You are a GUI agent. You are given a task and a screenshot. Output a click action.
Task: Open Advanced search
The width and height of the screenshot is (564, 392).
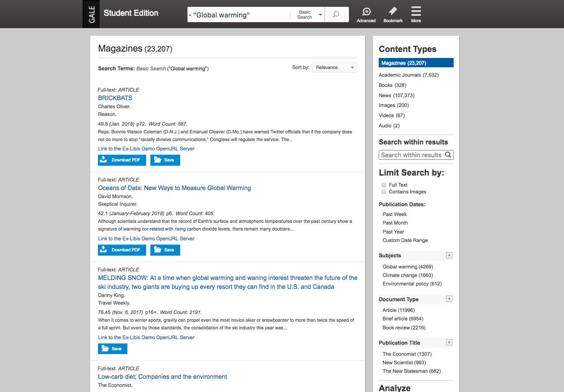[x=366, y=15]
